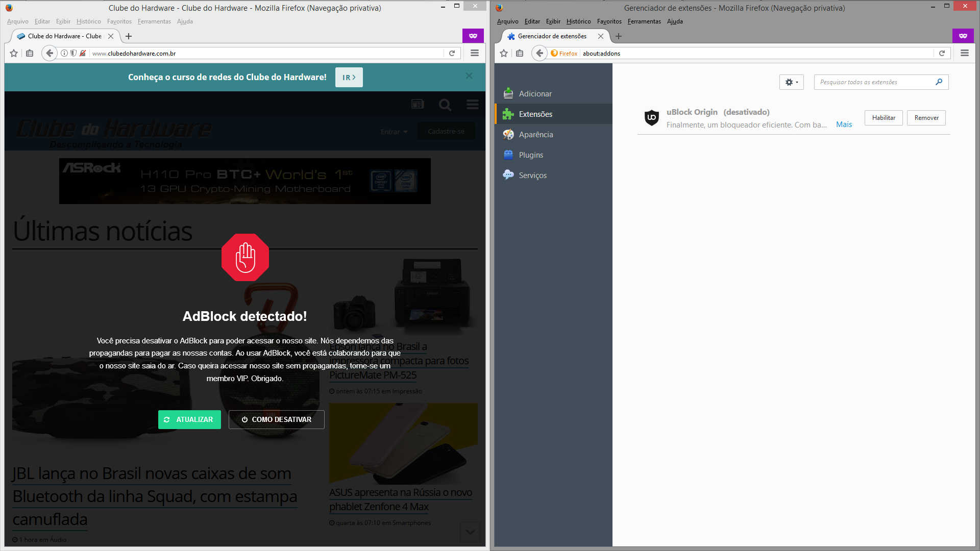Open Editar menu in extensions window
The image size is (980, 551).
coord(532,21)
